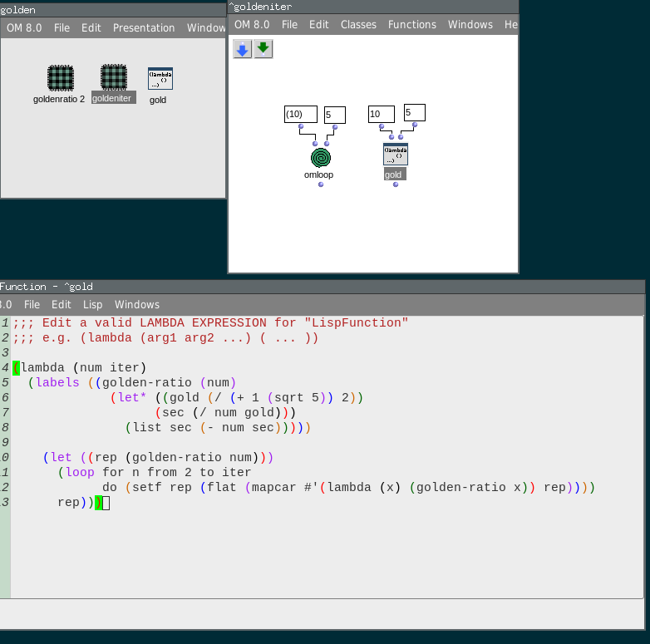Select the gold lambda box in goldeniter patch
This screenshot has width=650, height=644.
[x=395, y=155]
